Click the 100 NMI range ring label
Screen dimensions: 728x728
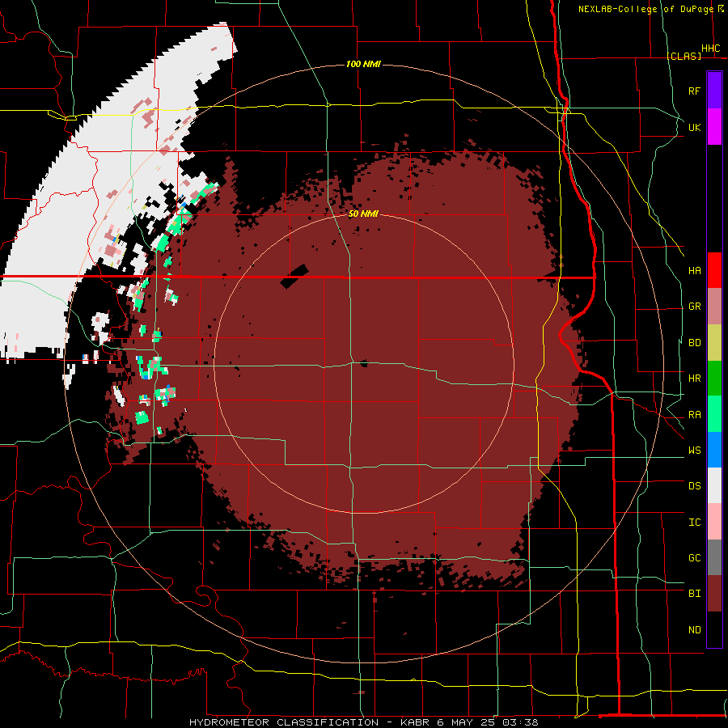[363, 64]
